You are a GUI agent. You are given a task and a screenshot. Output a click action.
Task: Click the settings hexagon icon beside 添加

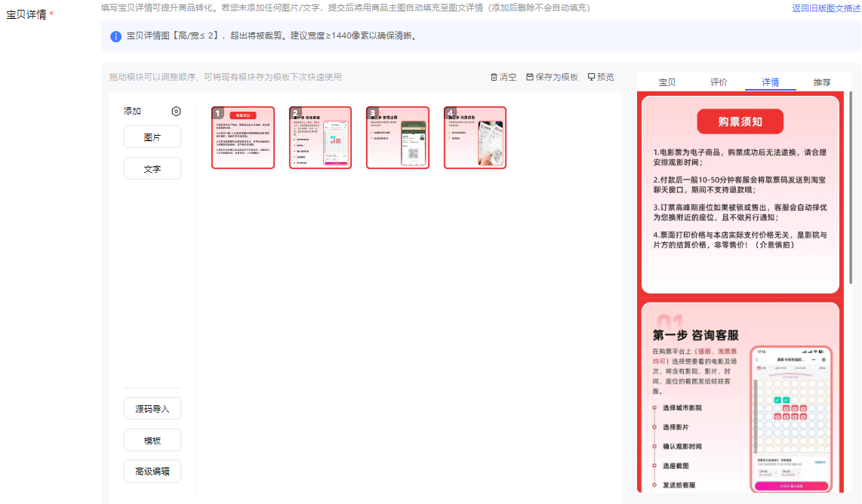coord(176,111)
